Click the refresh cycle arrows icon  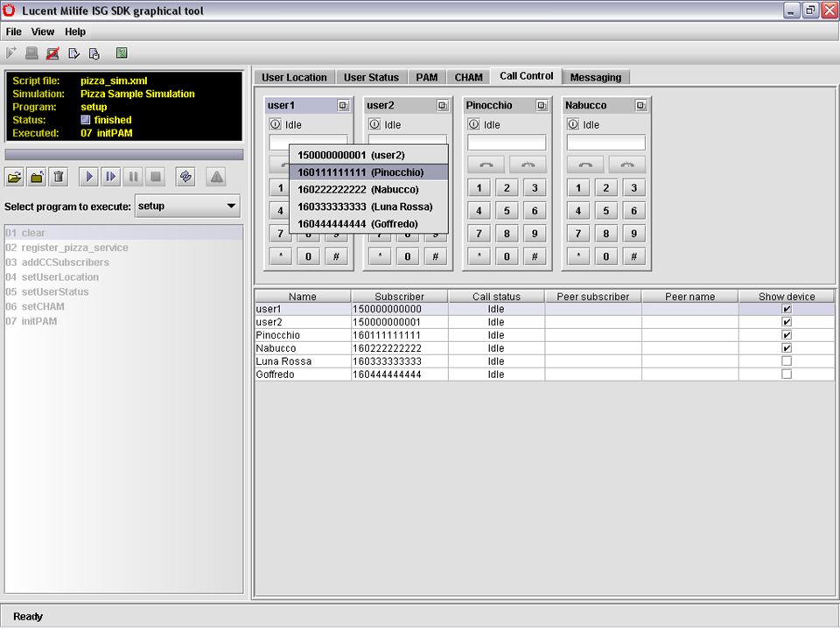(x=185, y=177)
